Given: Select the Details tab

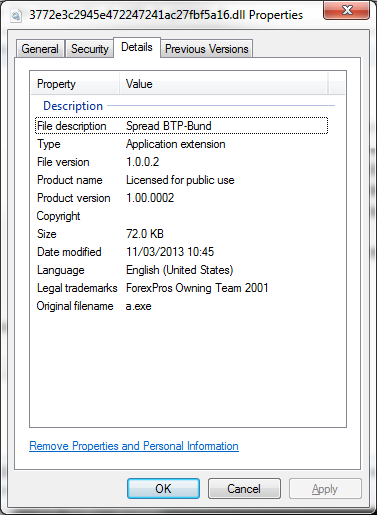Looking at the screenshot, I should [x=137, y=47].
